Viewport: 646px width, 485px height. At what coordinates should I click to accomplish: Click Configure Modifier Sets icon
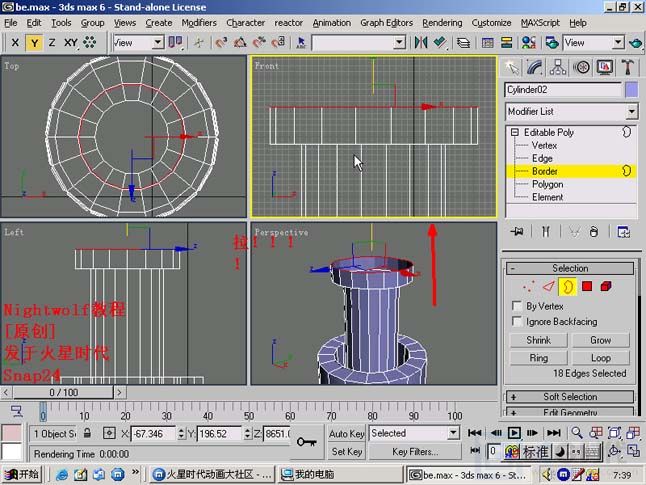(x=623, y=232)
